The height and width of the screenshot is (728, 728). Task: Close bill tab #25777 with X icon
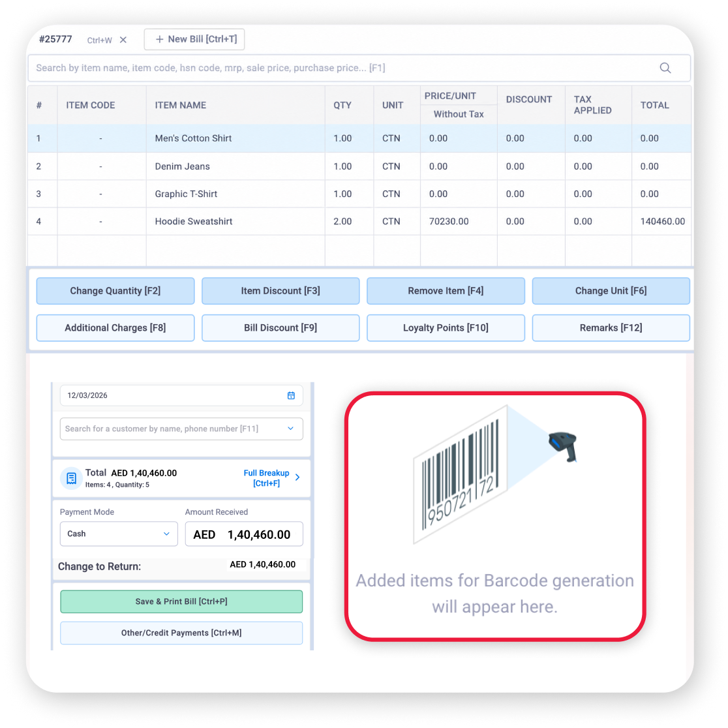point(123,40)
